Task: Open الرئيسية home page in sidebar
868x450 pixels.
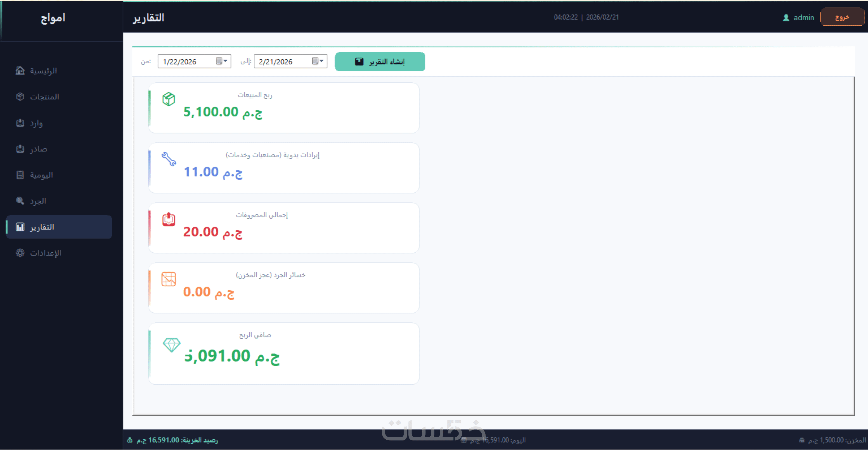Action: (x=43, y=71)
